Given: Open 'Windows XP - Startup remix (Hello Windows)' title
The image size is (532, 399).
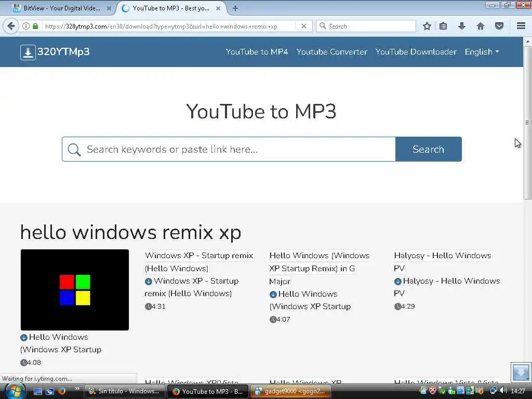Looking at the screenshot, I should 199,262.
